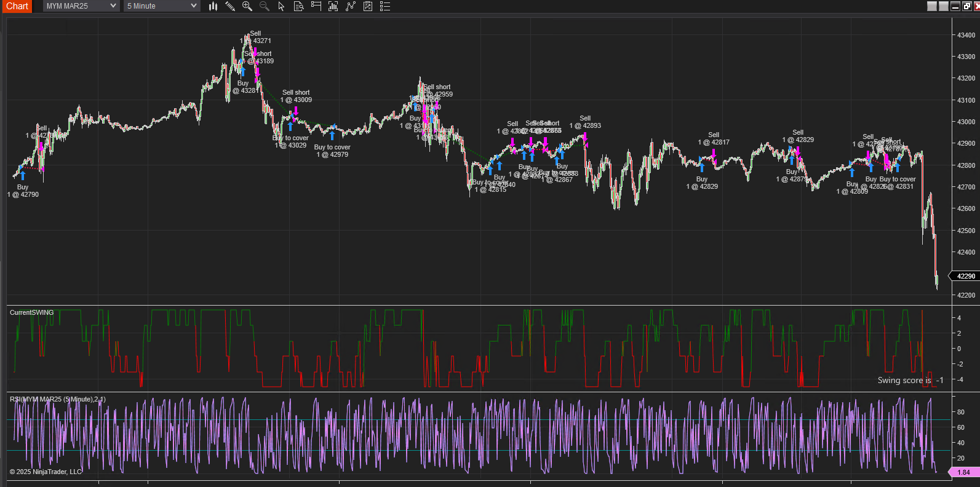Select the CurrentSWING panel label
Screen dimensions: 980x487
click(x=32, y=312)
